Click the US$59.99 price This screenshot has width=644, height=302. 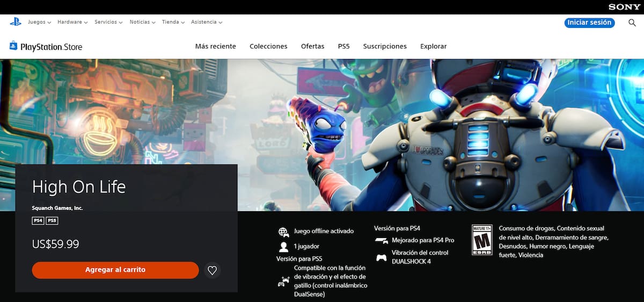click(56, 244)
